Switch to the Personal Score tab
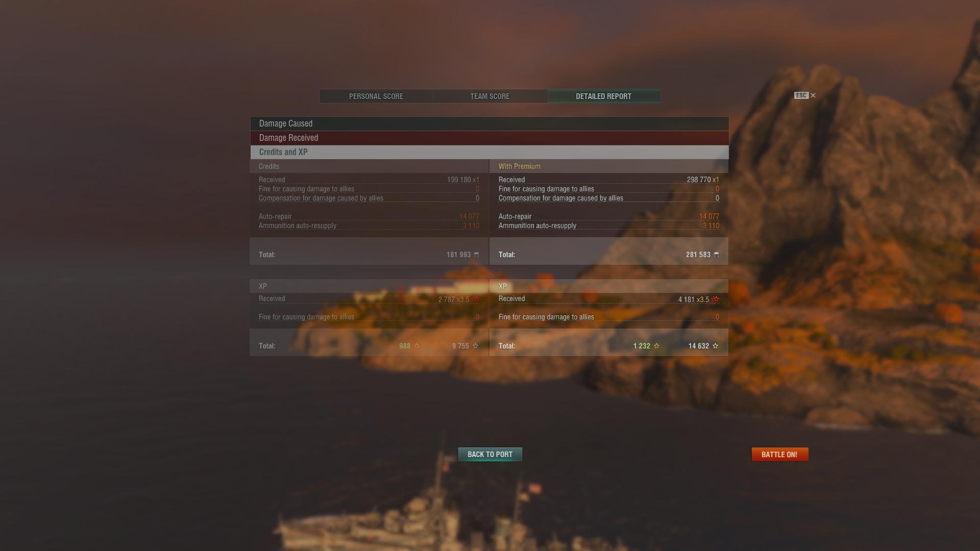Screen dimensions: 980x551 click(376, 96)
